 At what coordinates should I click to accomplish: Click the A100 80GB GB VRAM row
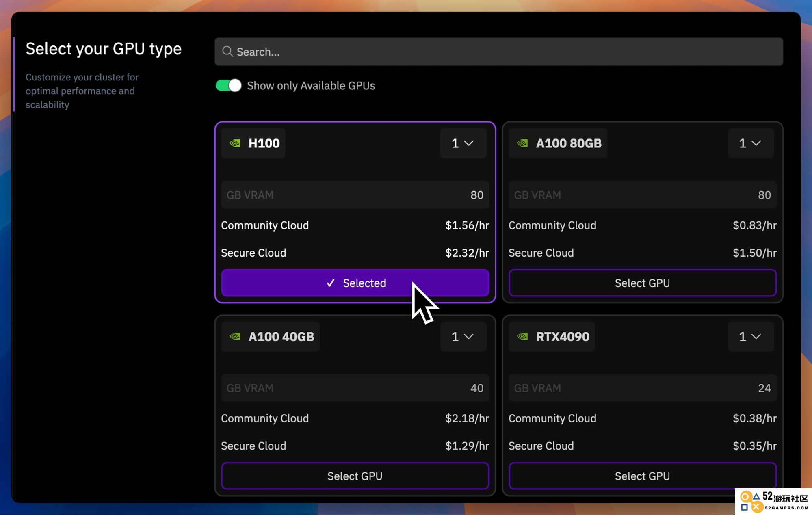click(642, 195)
